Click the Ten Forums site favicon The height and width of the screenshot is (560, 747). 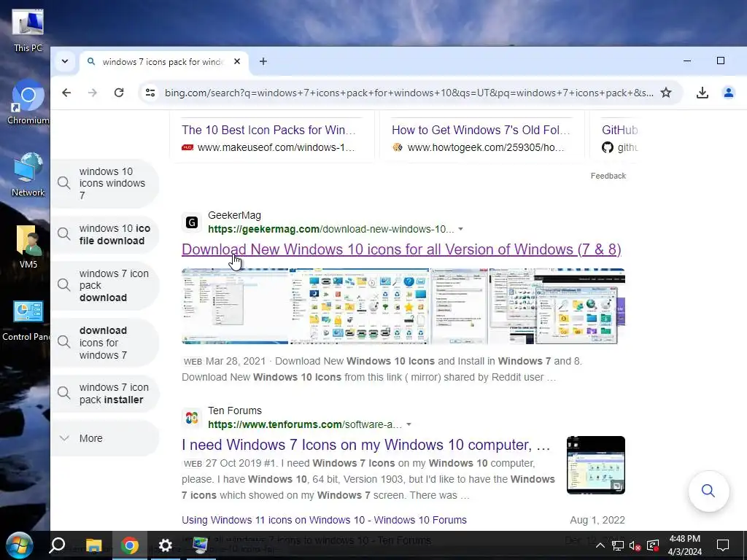192,418
